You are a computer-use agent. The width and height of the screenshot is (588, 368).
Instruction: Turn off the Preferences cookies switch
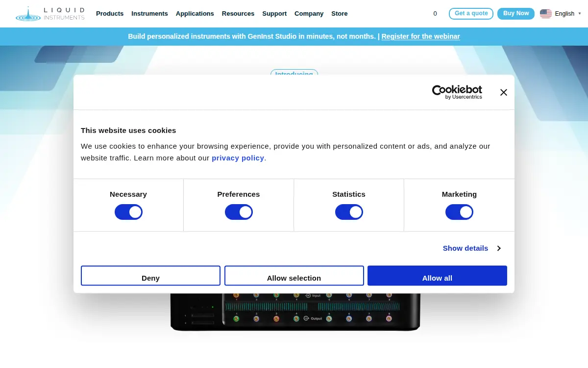(x=239, y=212)
